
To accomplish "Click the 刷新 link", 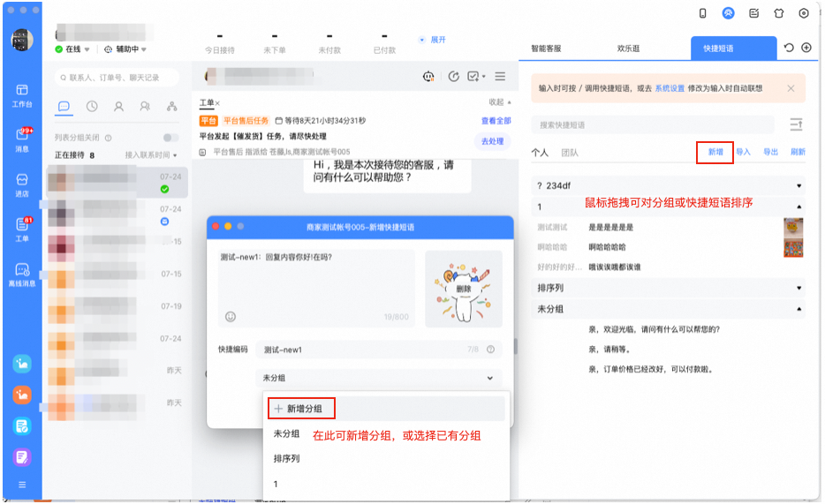I will (x=798, y=153).
